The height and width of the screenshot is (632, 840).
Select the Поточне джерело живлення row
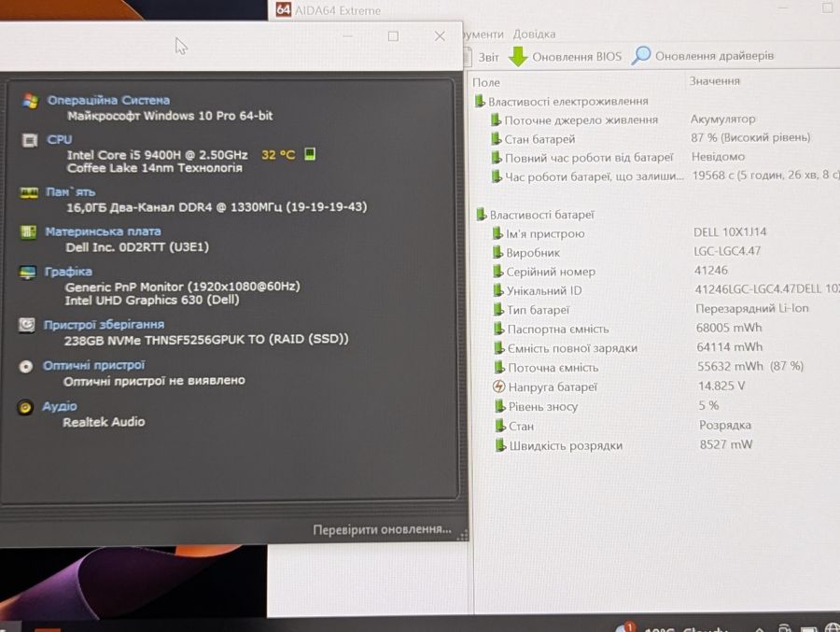581,120
